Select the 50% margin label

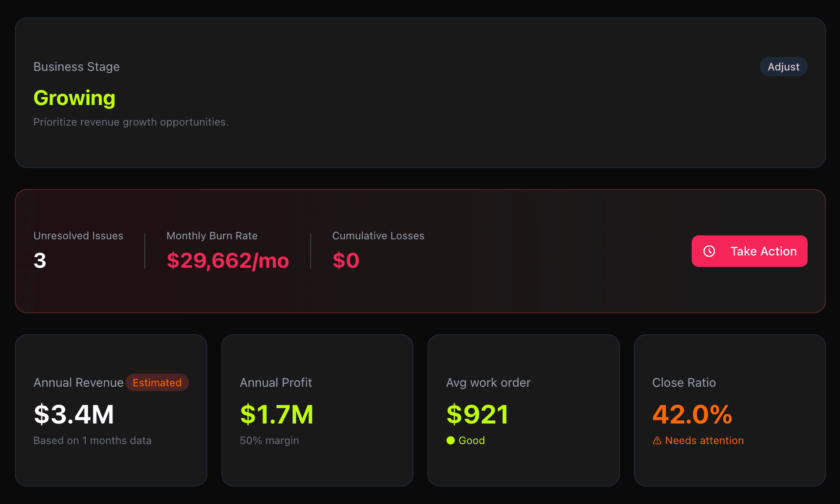click(269, 441)
